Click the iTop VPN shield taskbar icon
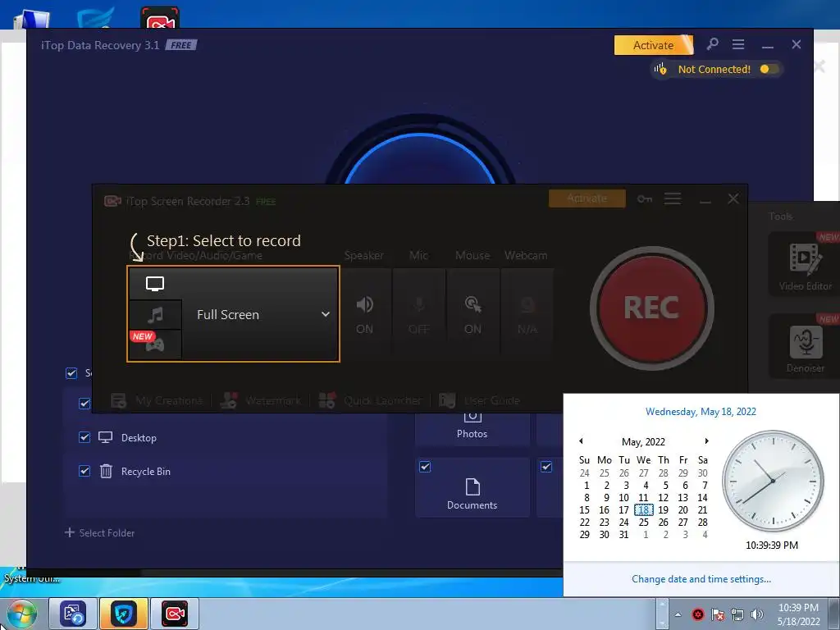This screenshot has height=630, width=840. 124,614
